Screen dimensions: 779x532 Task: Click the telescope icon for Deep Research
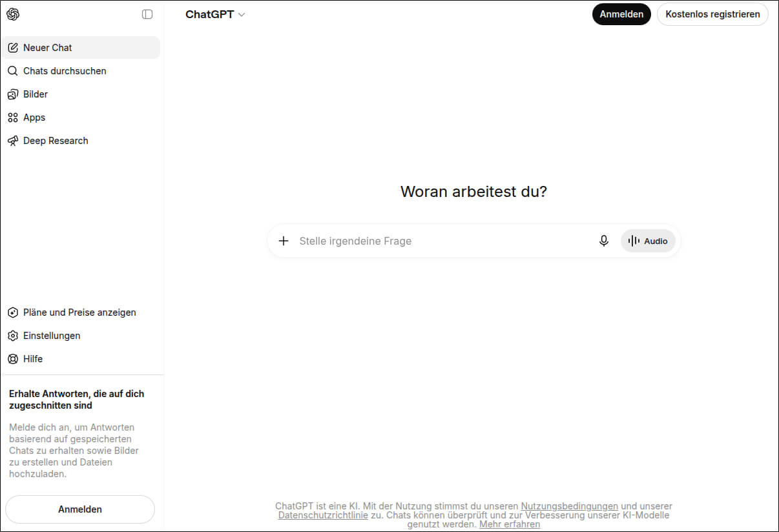(x=12, y=141)
